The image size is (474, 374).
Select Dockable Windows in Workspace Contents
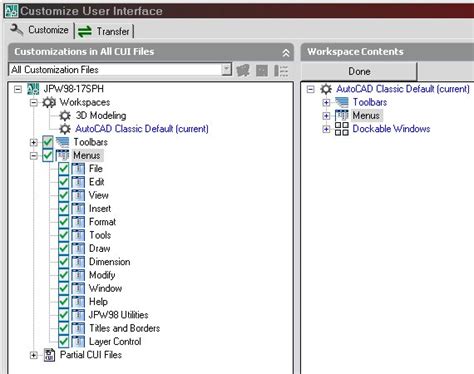(391, 129)
